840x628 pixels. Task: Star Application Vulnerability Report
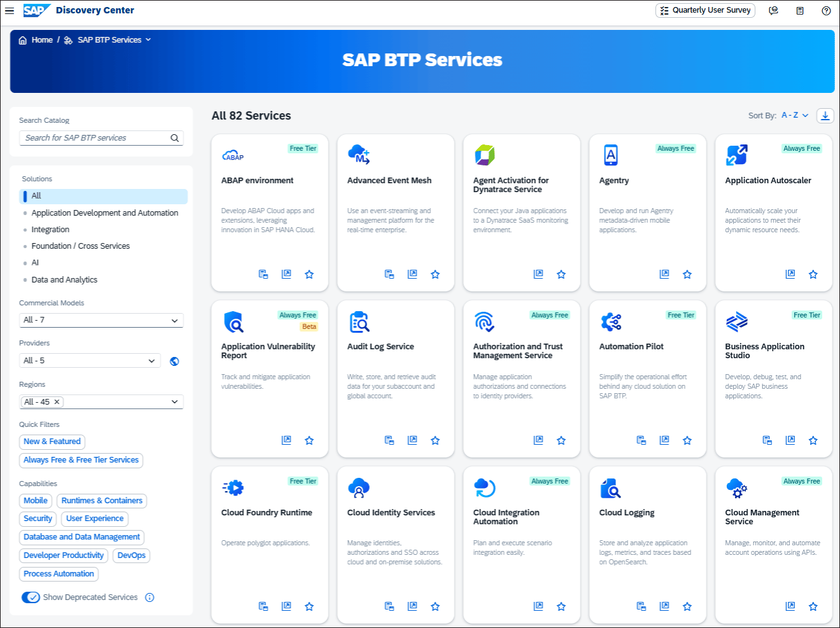309,440
